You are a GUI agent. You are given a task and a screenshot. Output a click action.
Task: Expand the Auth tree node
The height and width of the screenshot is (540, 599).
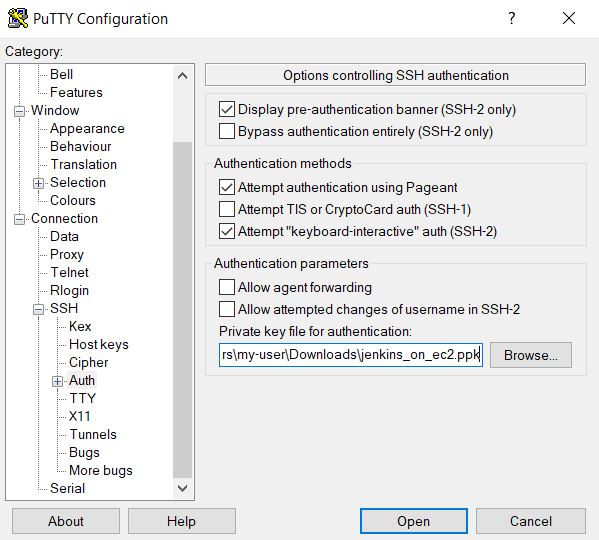pos(57,381)
